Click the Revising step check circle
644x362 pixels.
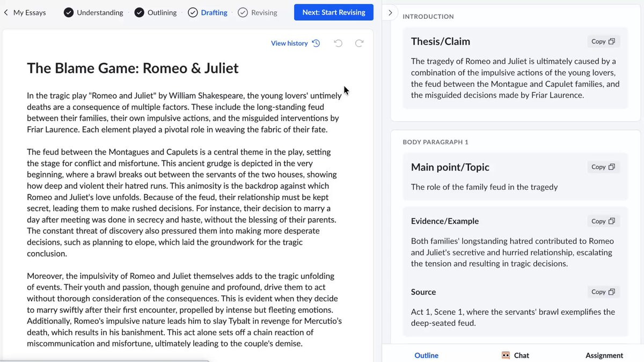click(243, 12)
